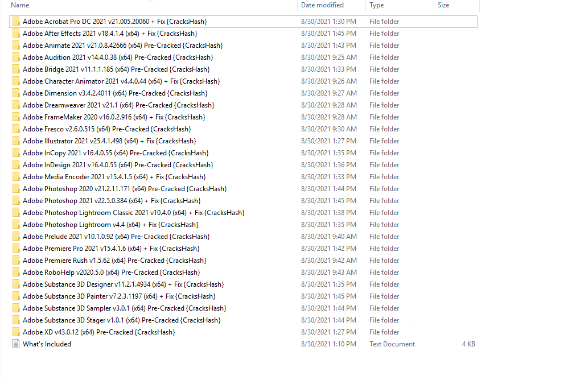Click the Adobe After Effects 2021 folder icon
The width and height of the screenshot is (588, 380).
(16, 34)
